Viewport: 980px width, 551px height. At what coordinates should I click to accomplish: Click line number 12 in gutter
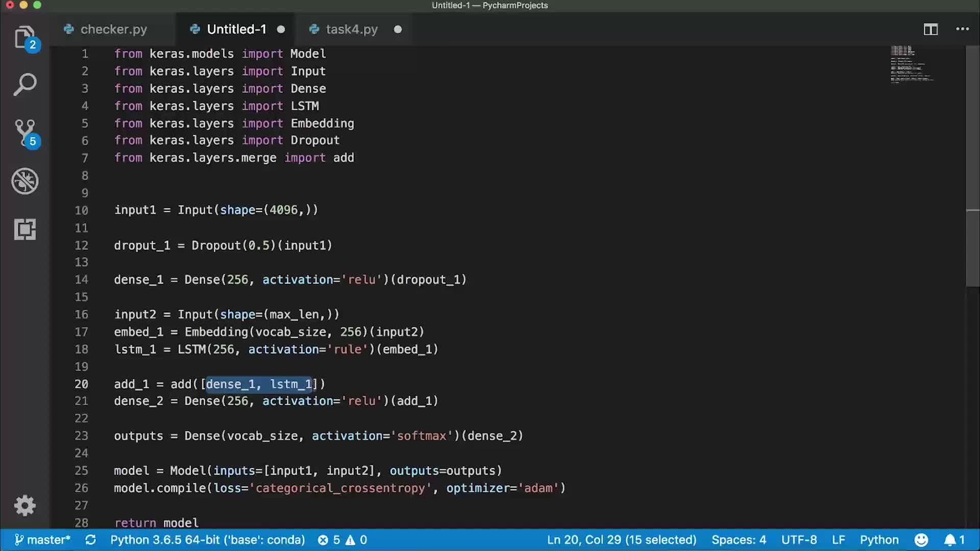click(x=81, y=245)
